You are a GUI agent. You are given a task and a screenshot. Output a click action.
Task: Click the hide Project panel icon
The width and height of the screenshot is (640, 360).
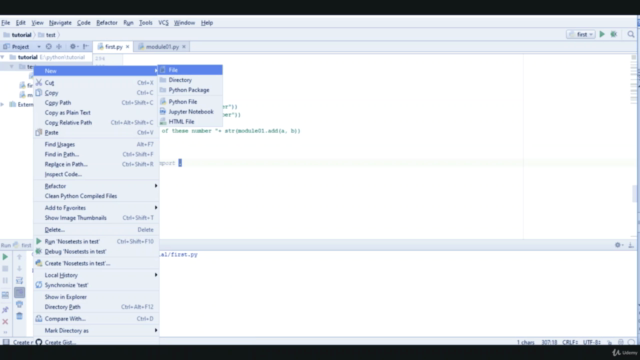86,47
